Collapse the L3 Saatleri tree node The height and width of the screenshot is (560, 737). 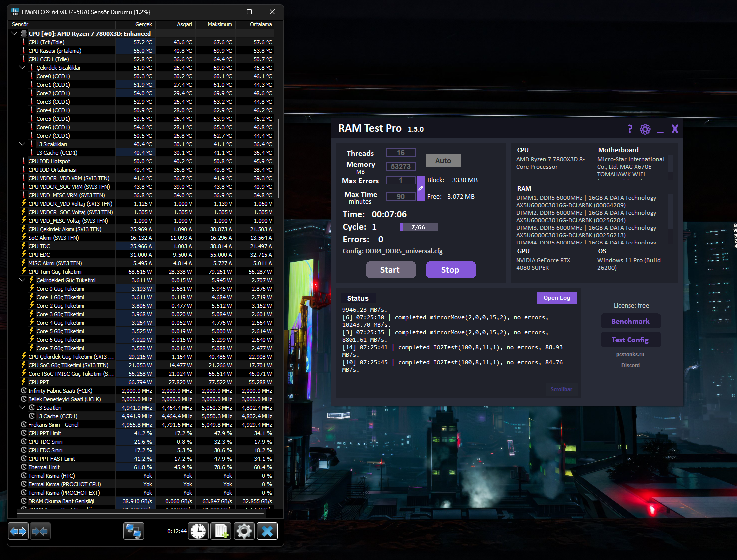coord(22,408)
